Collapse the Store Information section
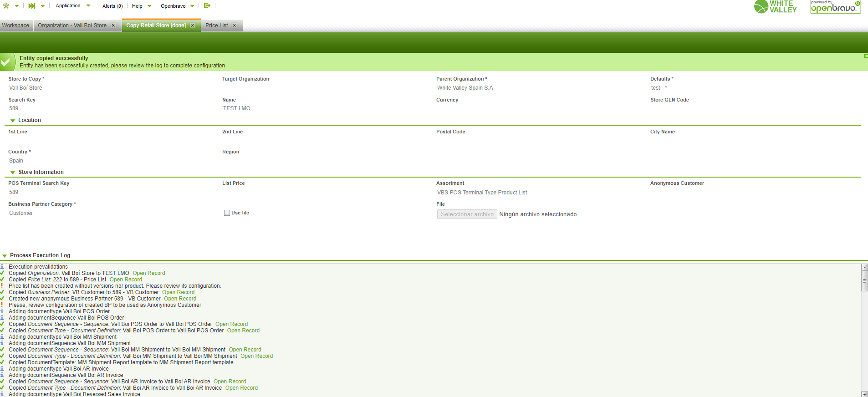The image size is (868, 397). point(13,173)
